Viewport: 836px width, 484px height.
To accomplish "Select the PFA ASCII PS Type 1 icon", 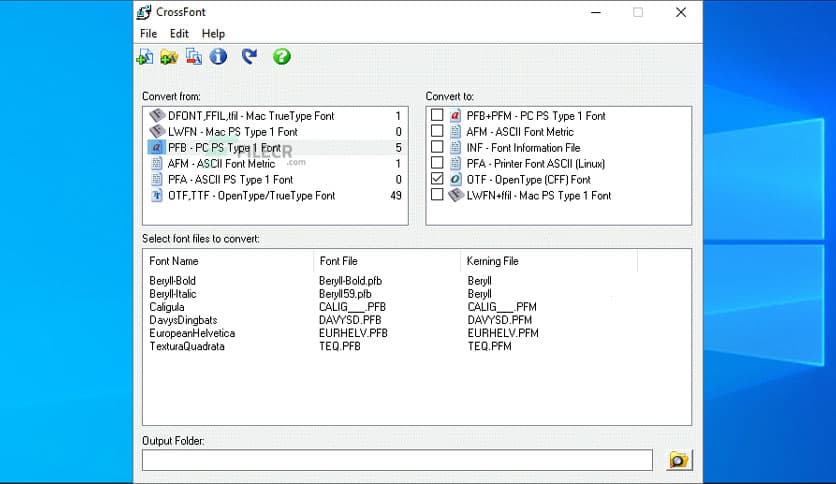I will click(157, 180).
